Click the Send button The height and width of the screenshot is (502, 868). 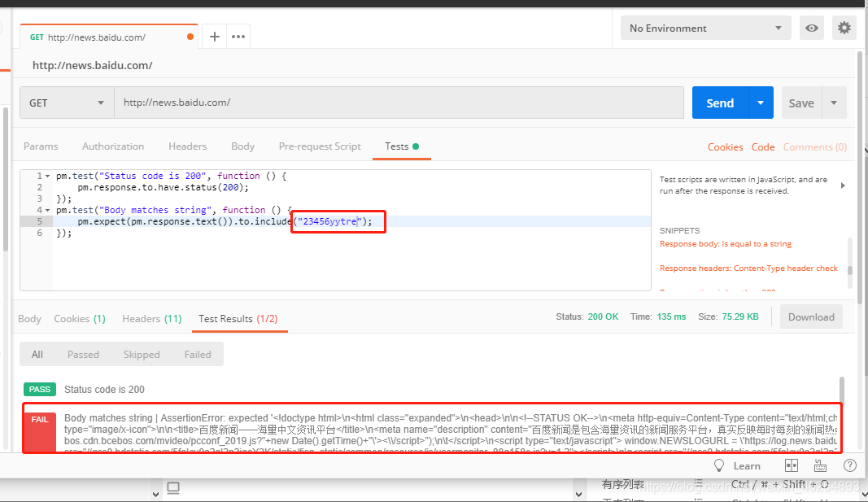point(720,103)
